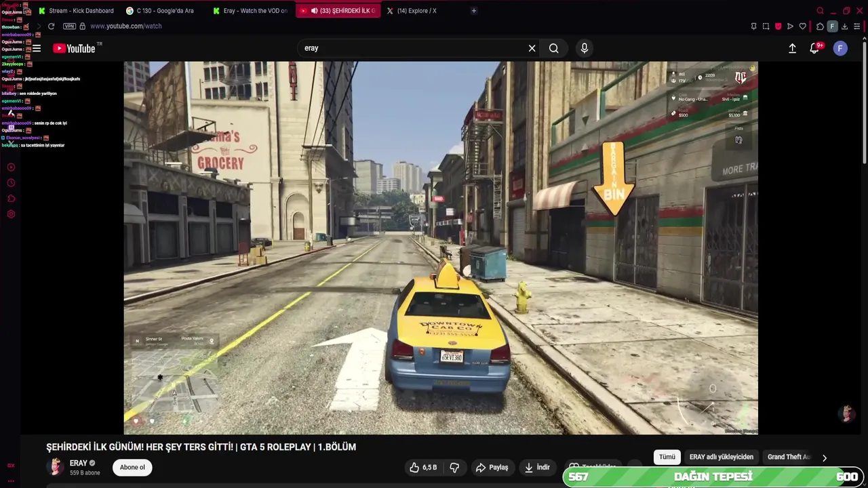The image size is (868, 488).
Task: Expand more chips with right chevron
Action: (x=825, y=457)
